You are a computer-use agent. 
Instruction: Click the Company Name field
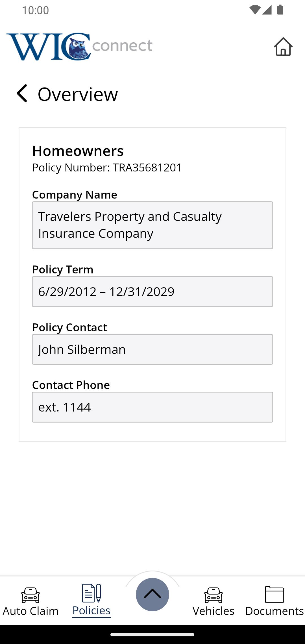[x=152, y=225]
